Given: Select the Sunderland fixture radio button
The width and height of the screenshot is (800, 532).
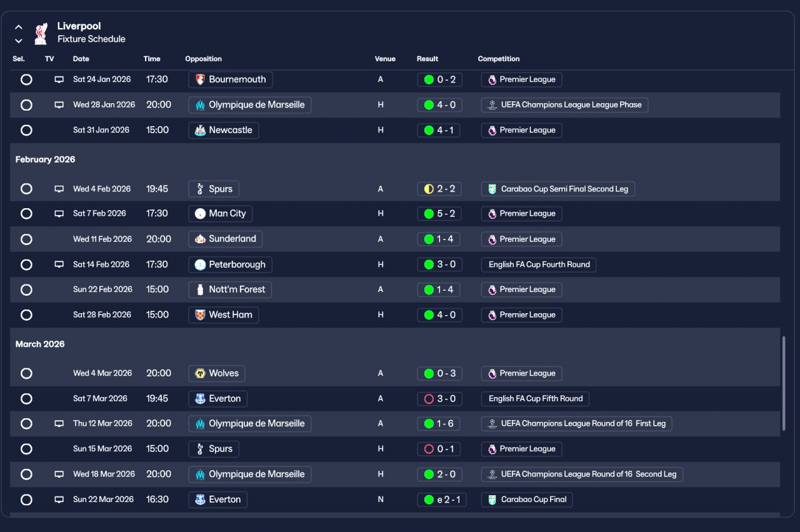Looking at the screenshot, I should tap(26, 239).
